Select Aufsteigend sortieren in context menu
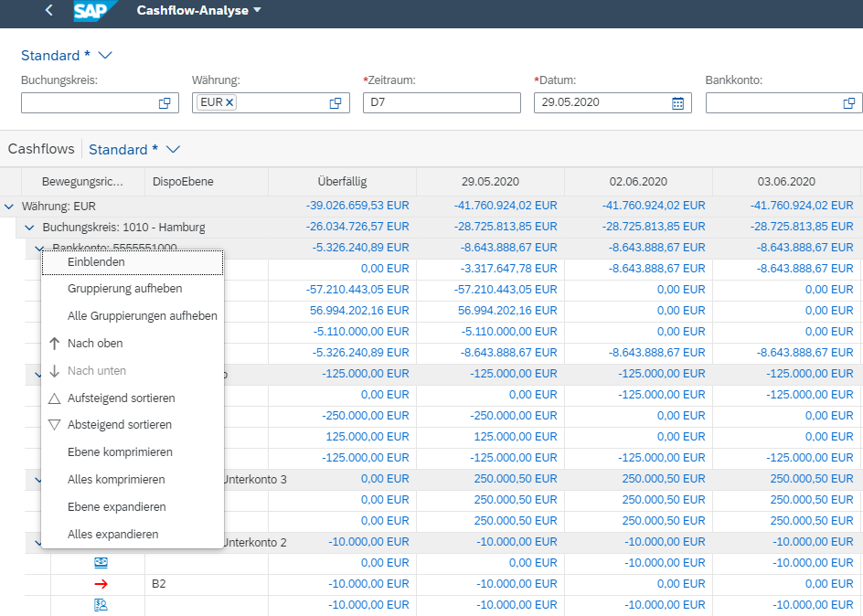The width and height of the screenshot is (863, 616). click(x=121, y=398)
